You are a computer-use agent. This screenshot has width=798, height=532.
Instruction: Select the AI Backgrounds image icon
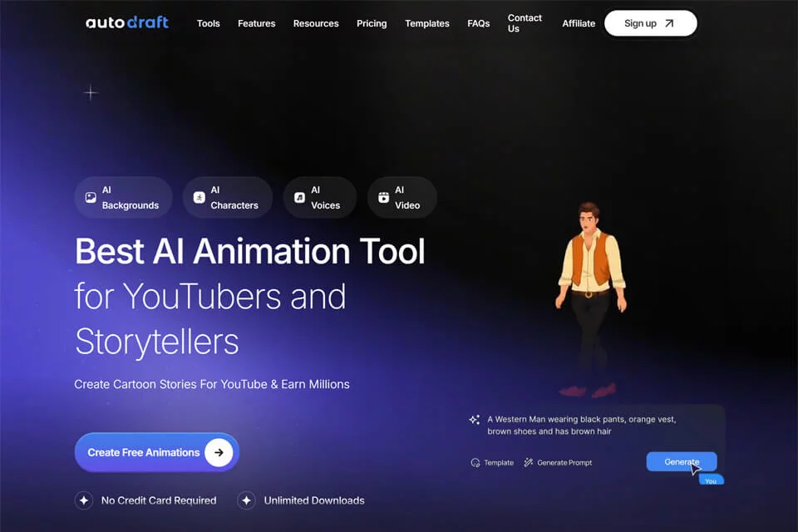click(91, 198)
